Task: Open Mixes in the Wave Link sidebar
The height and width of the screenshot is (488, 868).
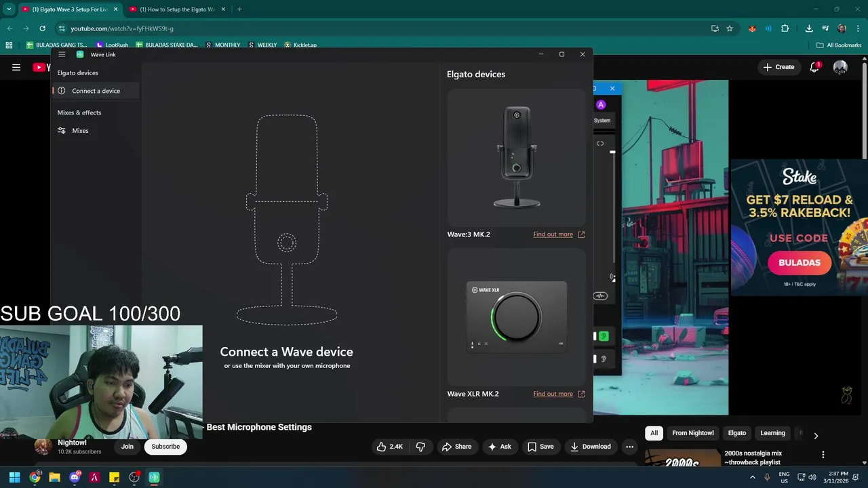Action: pyautogui.click(x=80, y=130)
